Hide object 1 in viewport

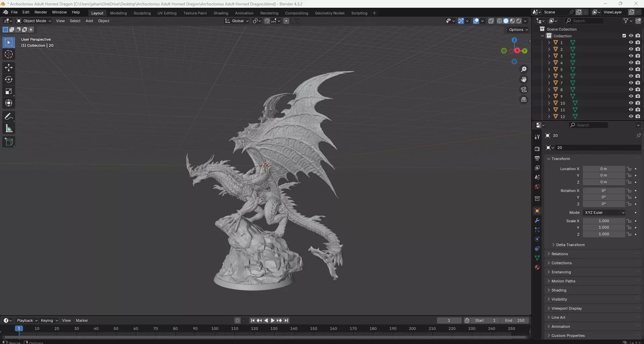click(631, 42)
